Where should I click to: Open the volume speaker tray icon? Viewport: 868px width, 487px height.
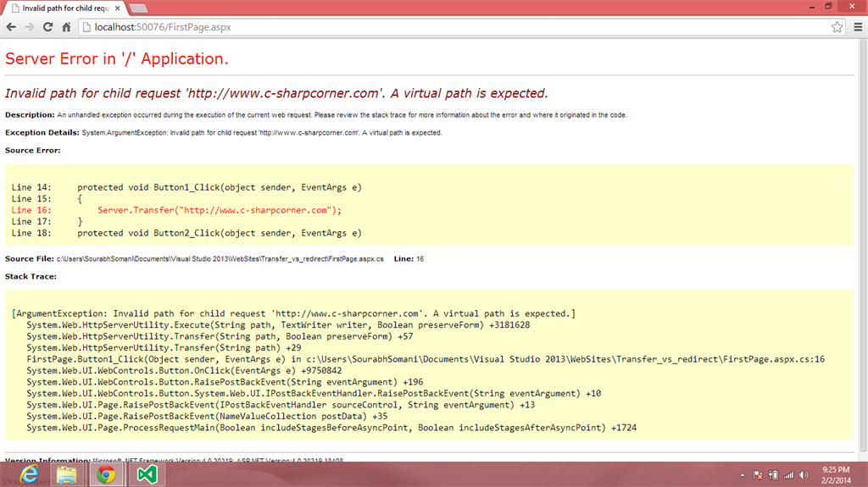click(804, 475)
